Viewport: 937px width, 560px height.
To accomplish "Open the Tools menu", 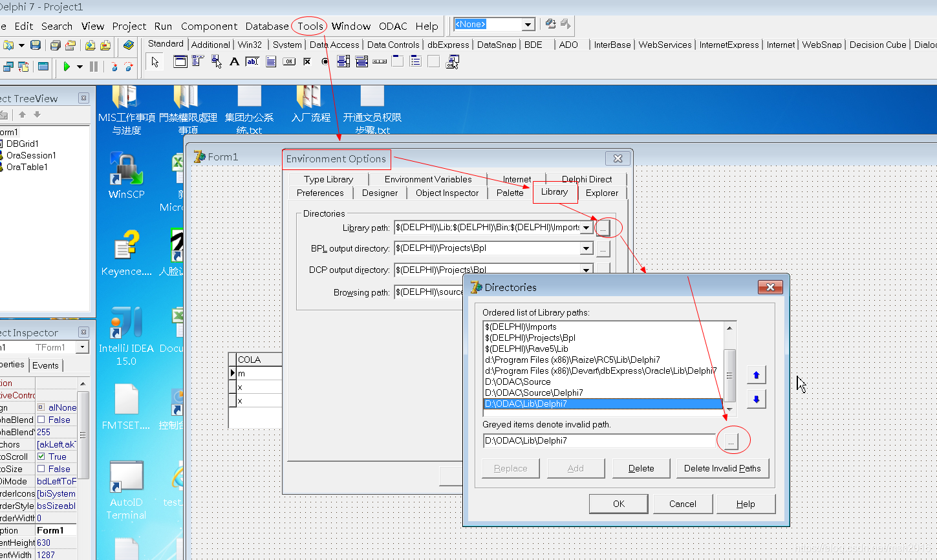I will point(310,27).
